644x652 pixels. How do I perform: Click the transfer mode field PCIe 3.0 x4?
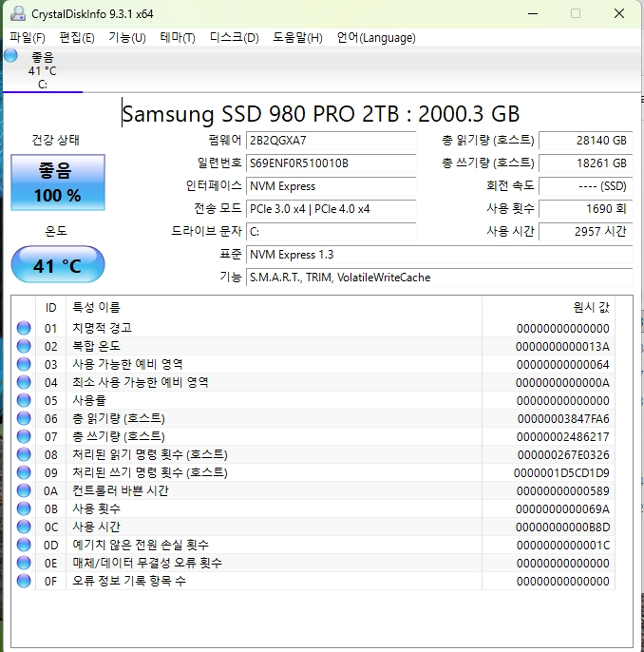(331, 209)
